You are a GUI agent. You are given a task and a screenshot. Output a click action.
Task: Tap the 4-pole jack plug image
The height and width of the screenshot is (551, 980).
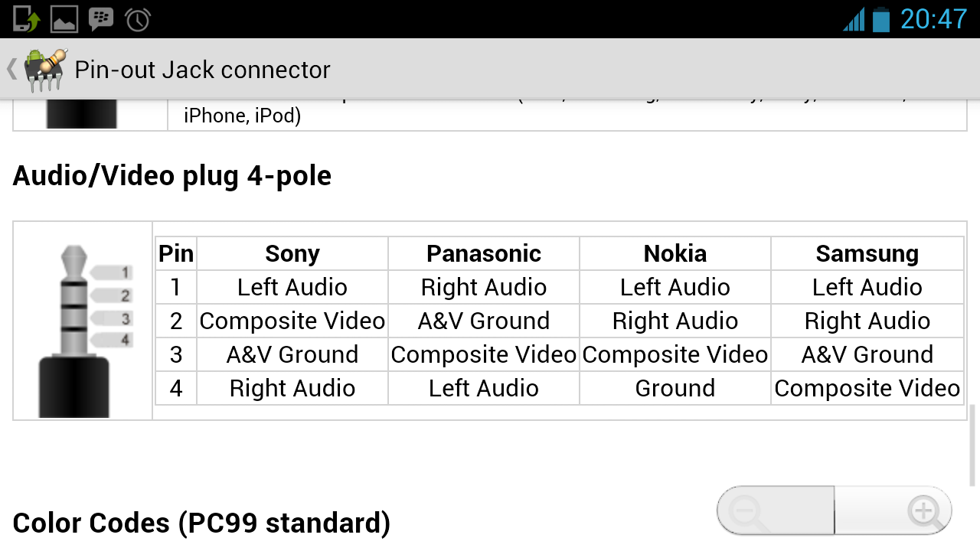(83, 331)
